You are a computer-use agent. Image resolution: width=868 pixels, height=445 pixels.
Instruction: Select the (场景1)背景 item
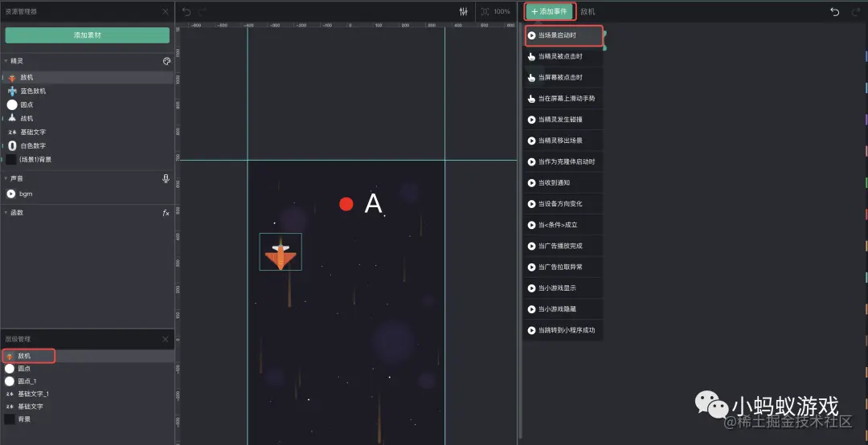tap(88, 159)
